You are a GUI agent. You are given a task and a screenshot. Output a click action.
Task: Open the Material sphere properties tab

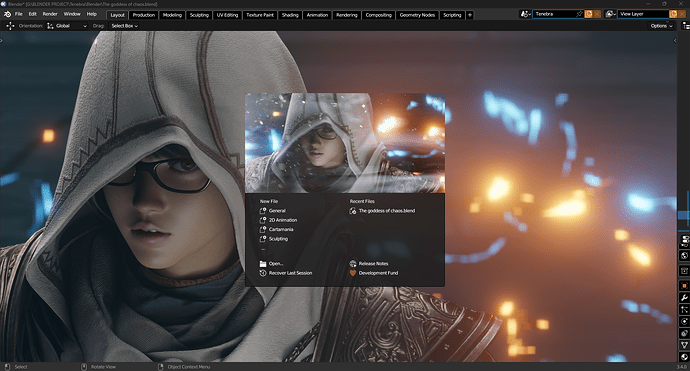(x=685, y=357)
